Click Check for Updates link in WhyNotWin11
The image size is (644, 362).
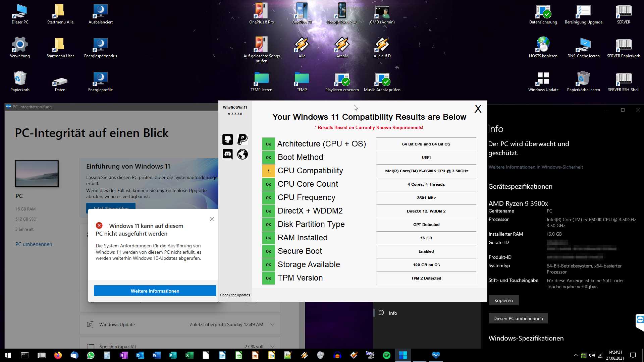click(235, 295)
